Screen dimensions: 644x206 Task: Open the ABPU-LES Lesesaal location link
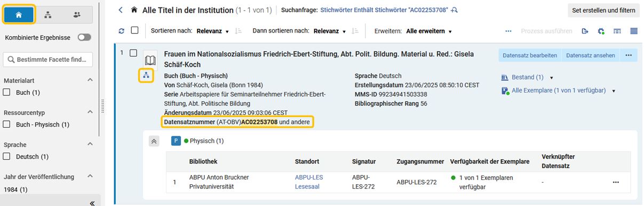pos(309,182)
